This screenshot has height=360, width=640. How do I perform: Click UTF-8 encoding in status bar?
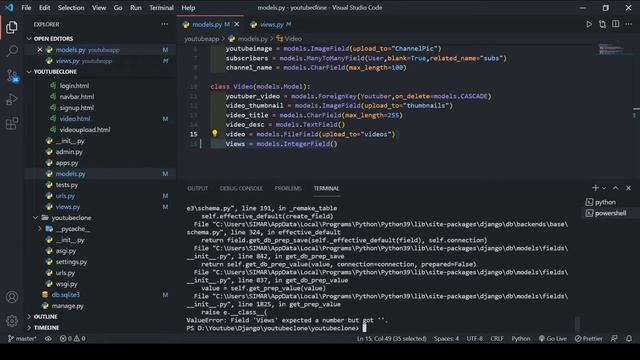pos(475,338)
